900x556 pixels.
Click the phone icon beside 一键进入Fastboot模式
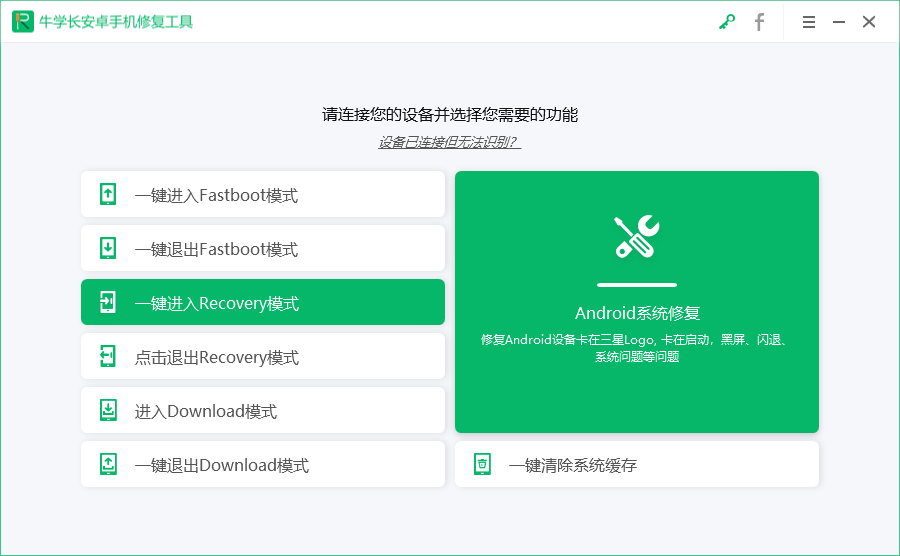108,195
